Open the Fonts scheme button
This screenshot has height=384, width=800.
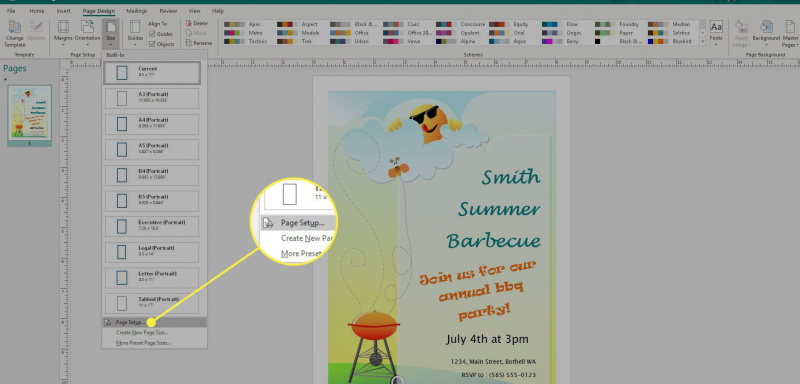point(716,32)
